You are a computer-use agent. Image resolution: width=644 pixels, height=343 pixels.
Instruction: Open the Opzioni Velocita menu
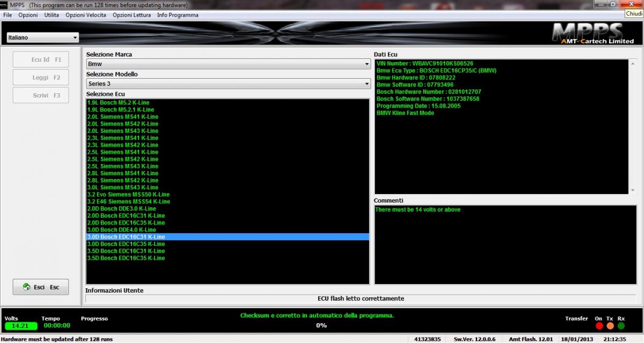pos(86,15)
